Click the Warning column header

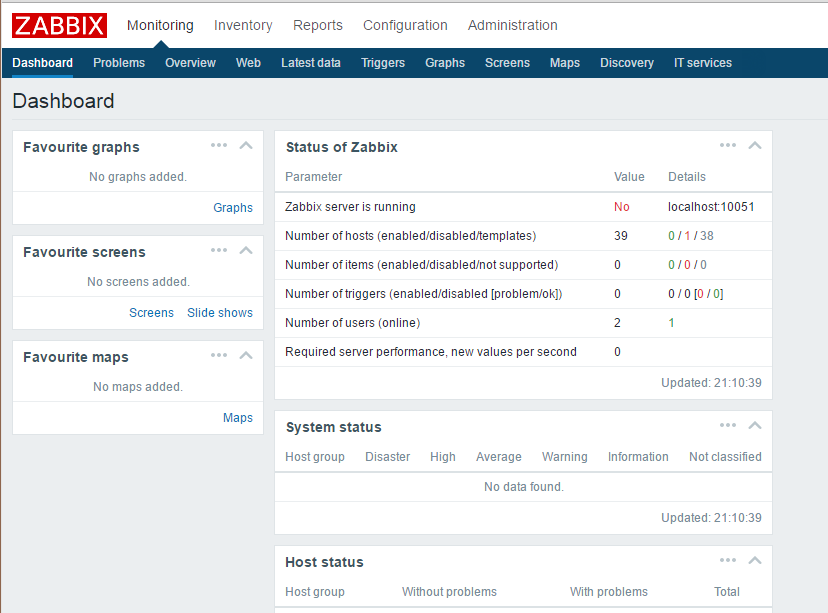pos(564,457)
